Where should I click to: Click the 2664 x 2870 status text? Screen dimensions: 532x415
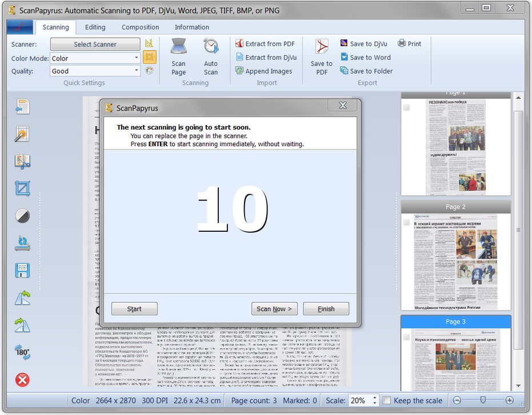click(115, 400)
